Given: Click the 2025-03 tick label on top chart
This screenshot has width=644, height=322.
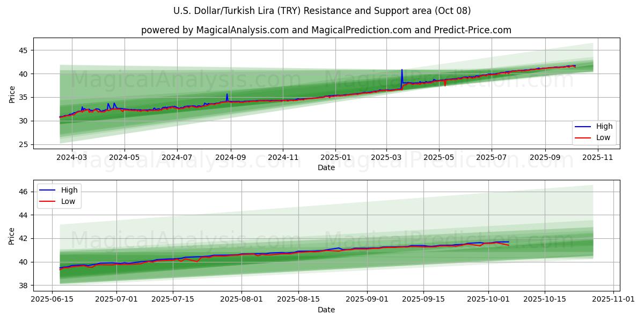Looking at the screenshot, I should click(386, 157).
